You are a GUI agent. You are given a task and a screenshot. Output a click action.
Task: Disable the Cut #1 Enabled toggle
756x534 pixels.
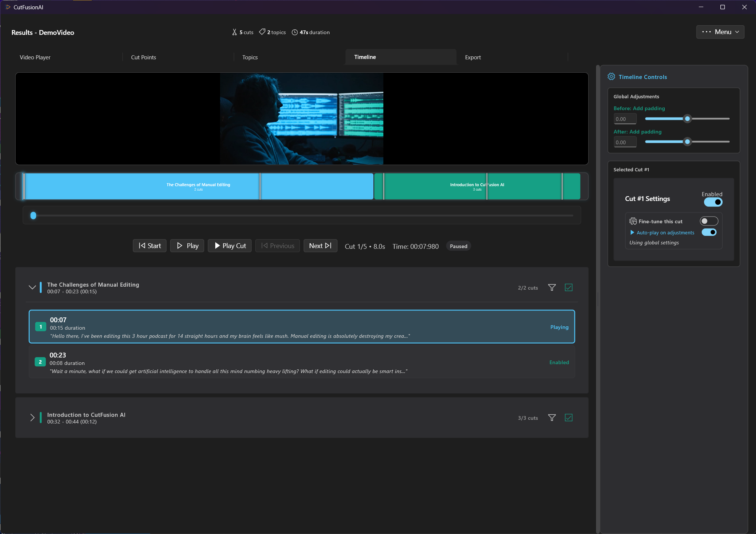(713, 202)
